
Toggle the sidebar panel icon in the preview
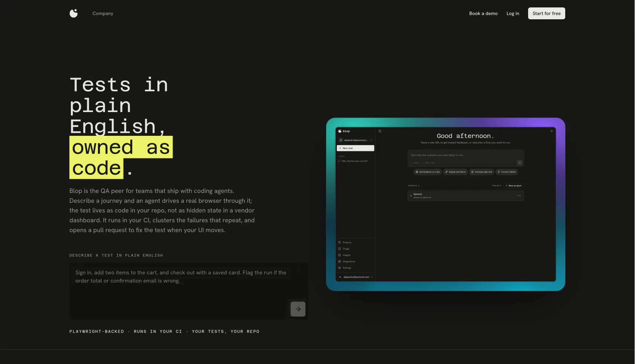click(x=380, y=131)
